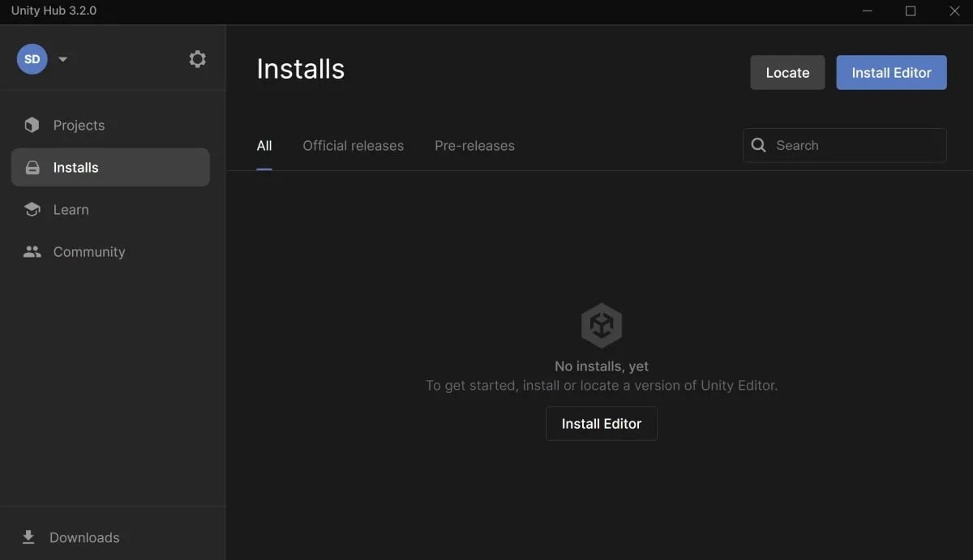Click the window maximize control
Screen dimensions: 973x560
coord(910,11)
